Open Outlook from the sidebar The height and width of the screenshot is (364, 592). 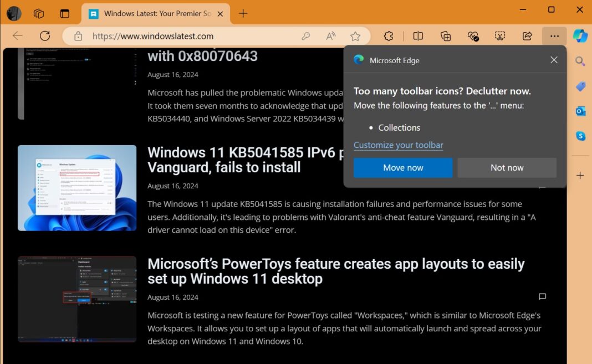coord(580,111)
